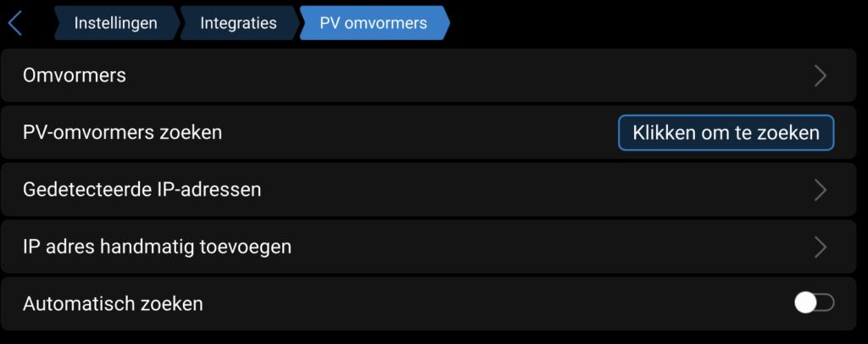Viewport: 868px width, 344px height.
Task: Navigate to the Integraties breadcrumb
Action: tap(238, 23)
